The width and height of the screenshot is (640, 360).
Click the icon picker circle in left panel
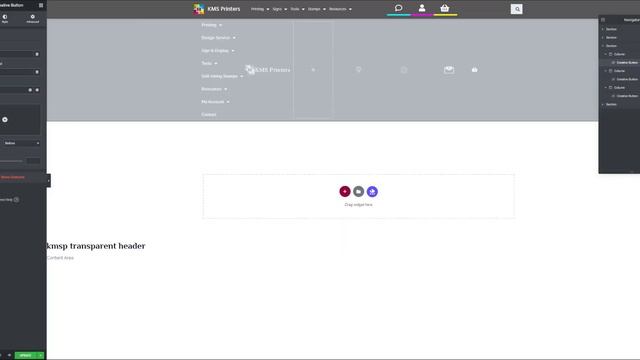tap(5, 120)
